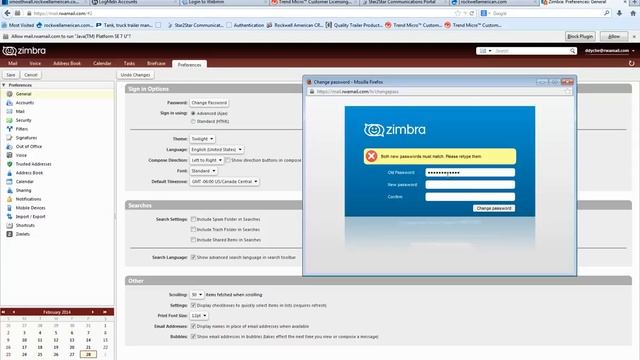Viewport: 640px width, 360px height.
Task: Toggle show advanced search language checkbox
Action: [x=193, y=258]
